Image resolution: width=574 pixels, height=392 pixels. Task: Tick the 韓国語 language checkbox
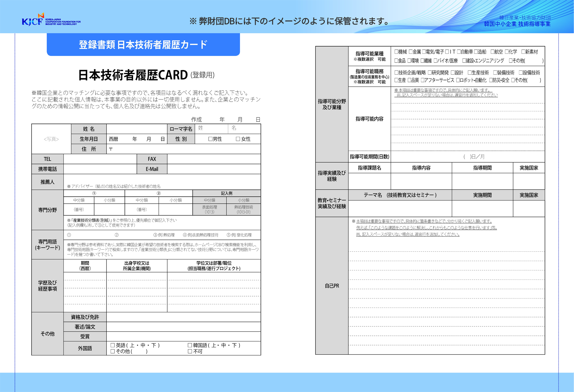(190, 345)
